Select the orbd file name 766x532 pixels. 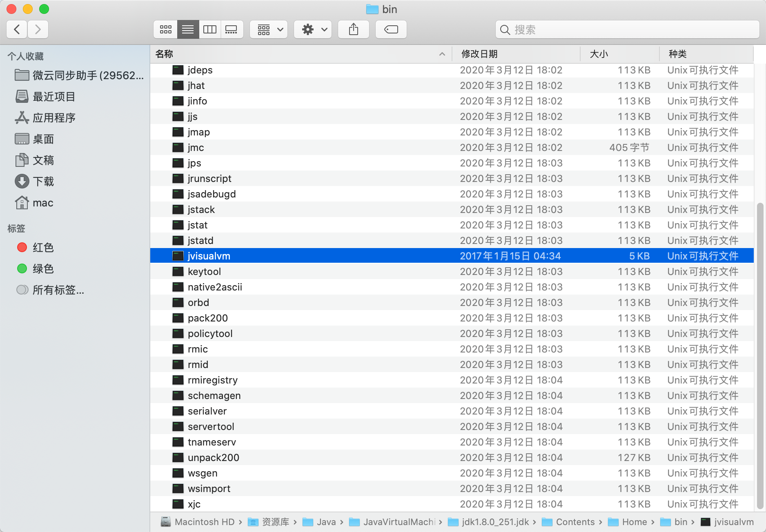[x=198, y=303]
